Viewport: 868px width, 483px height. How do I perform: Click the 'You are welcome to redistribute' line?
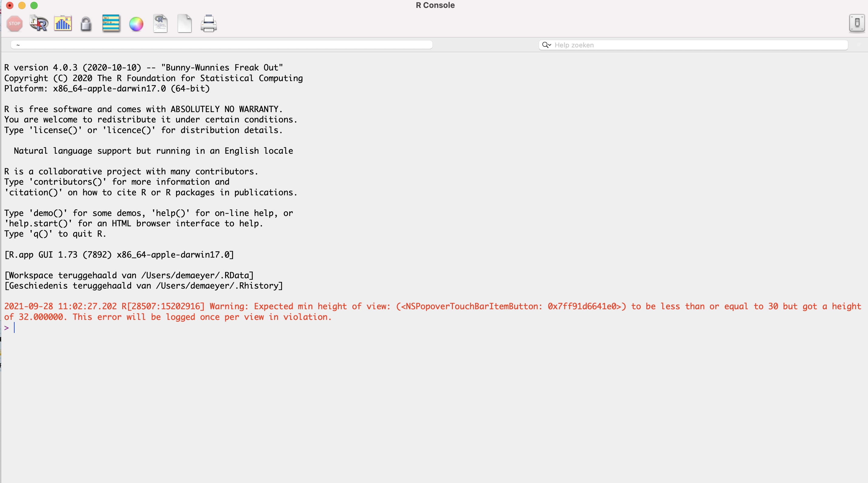[x=151, y=119]
